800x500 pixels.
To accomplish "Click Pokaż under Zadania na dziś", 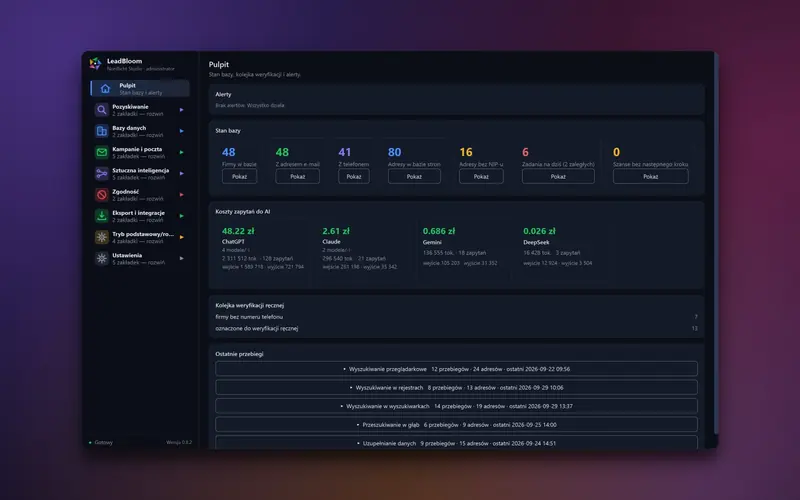I will [x=558, y=177].
